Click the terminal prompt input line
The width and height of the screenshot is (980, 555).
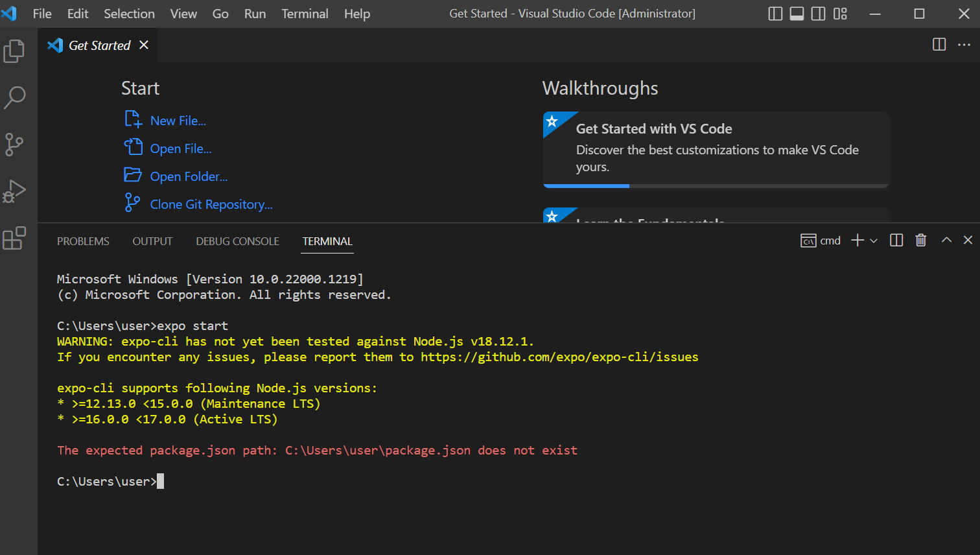click(110, 482)
